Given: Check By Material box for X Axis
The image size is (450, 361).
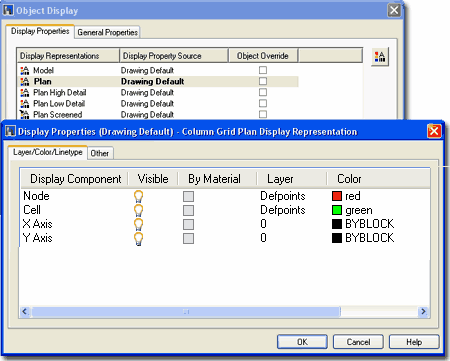Looking at the screenshot, I should [x=188, y=224].
